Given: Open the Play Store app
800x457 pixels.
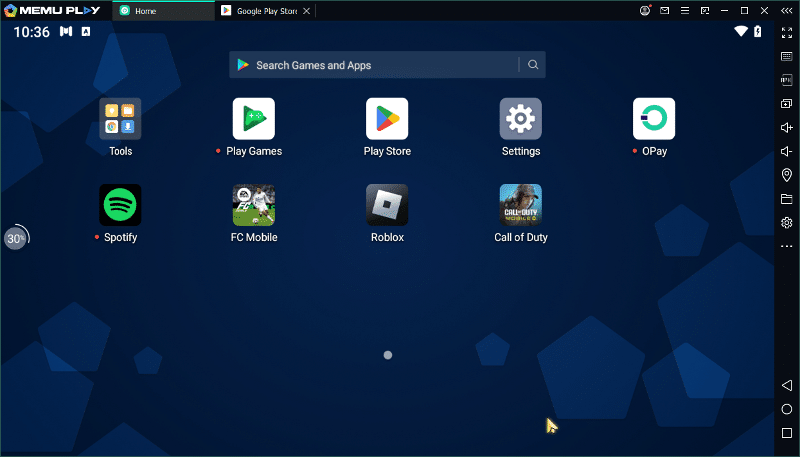Looking at the screenshot, I should (387, 118).
